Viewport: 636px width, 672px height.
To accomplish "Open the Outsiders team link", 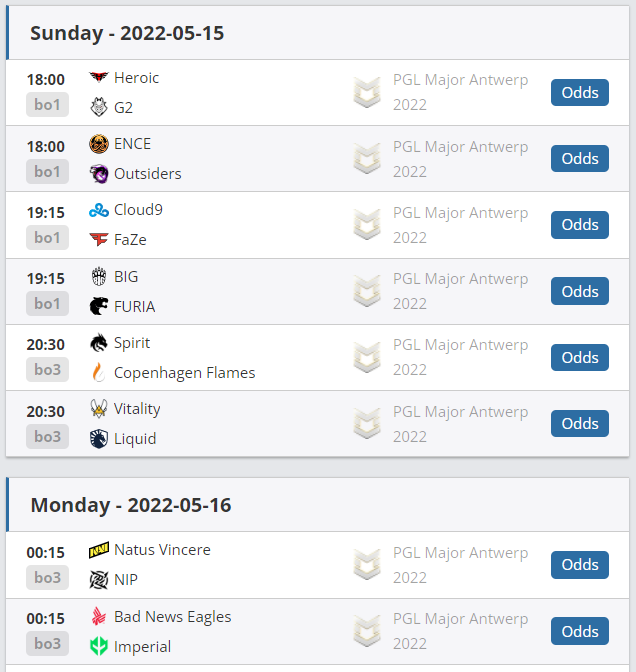I will click(148, 173).
